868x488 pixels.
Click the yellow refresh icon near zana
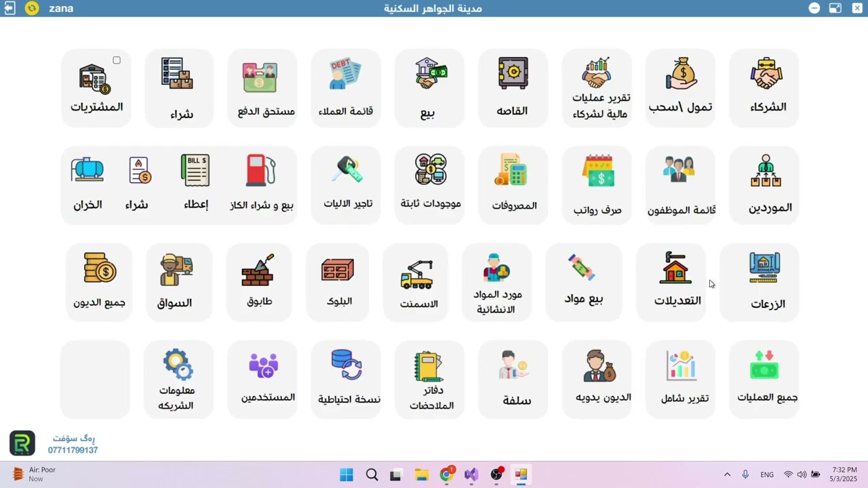pyautogui.click(x=32, y=8)
